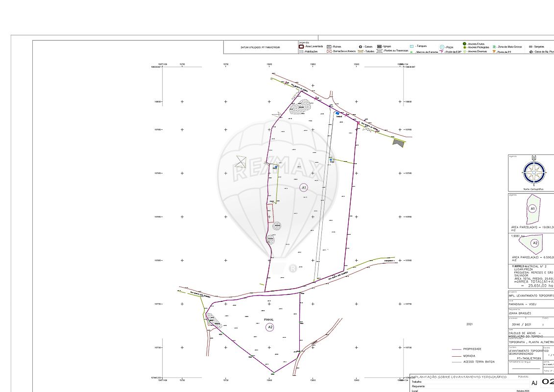The image size is (554, 392).
Task: Click the '30146 / 2021' process number
Action: (x=521, y=324)
